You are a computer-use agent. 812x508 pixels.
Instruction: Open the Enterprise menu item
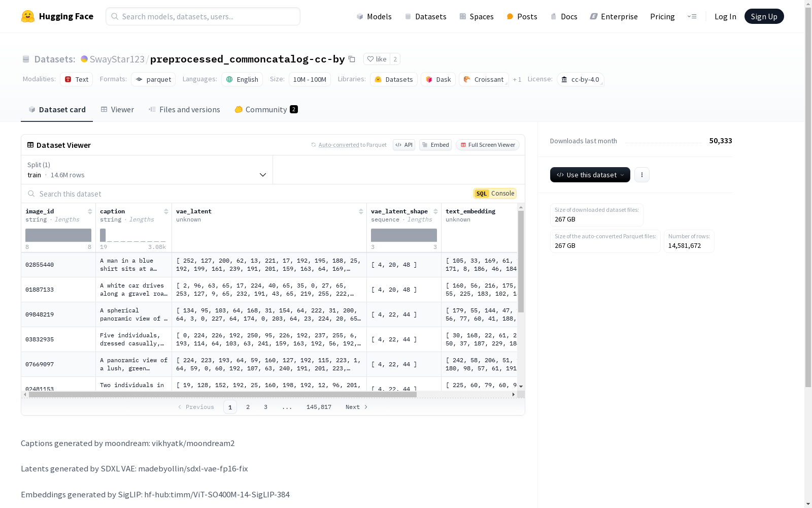614,16
